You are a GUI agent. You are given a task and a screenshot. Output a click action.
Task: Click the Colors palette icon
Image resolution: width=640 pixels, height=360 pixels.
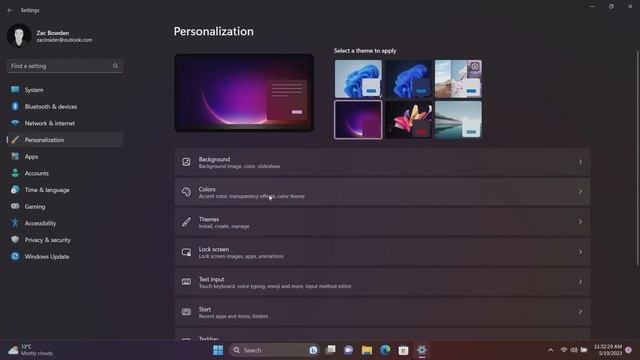186,192
